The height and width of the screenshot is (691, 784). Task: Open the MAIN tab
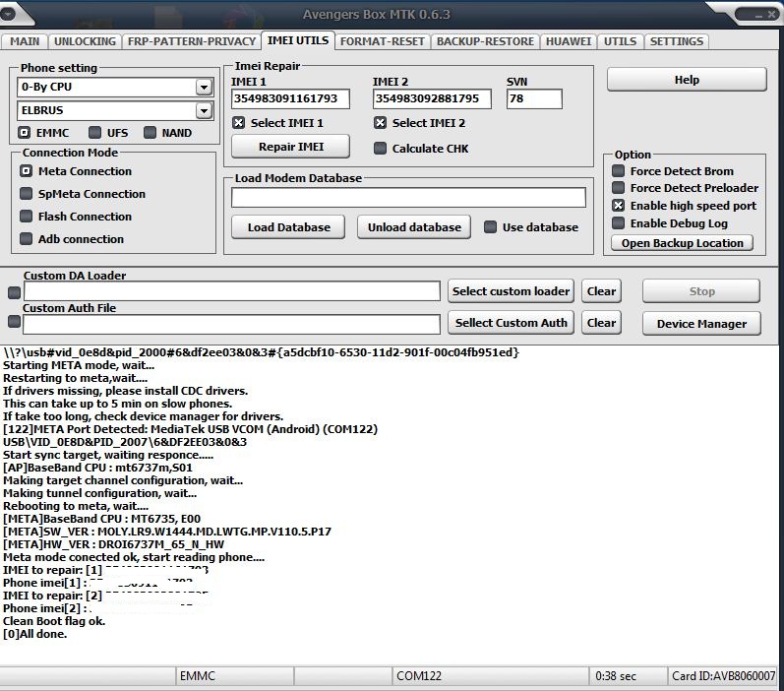click(25, 41)
